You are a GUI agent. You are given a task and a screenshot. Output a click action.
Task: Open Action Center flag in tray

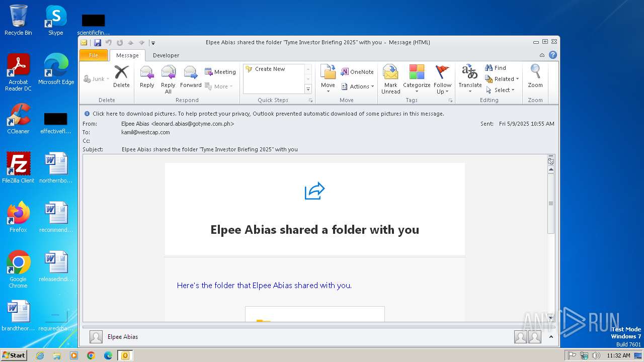[572, 355]
